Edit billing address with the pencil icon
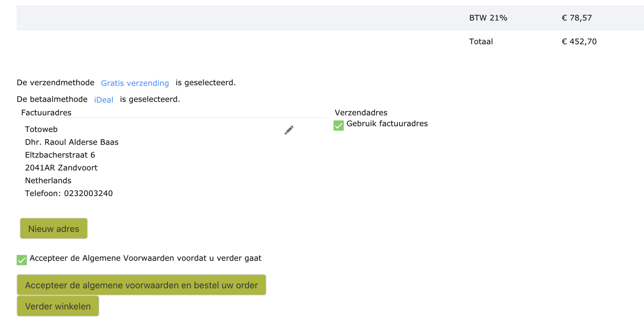The height and width of the screenshot is (335, 644). [x=289, y=130]
